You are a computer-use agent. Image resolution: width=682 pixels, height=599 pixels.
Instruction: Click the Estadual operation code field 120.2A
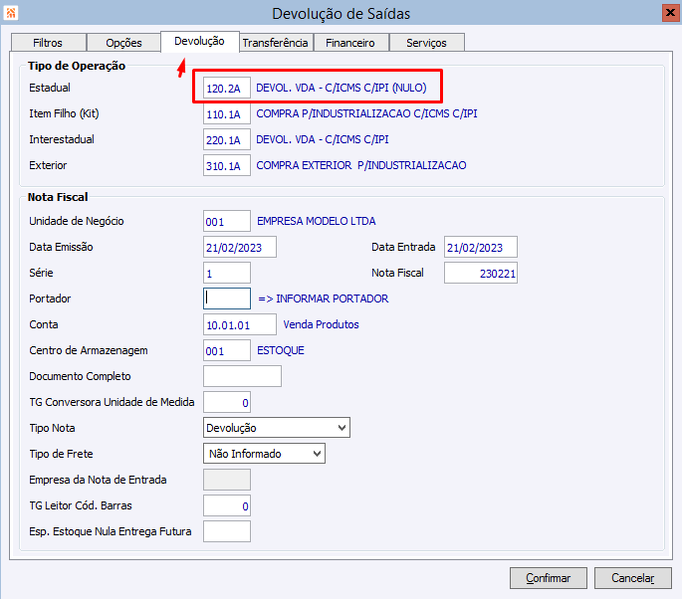point(227,88)
